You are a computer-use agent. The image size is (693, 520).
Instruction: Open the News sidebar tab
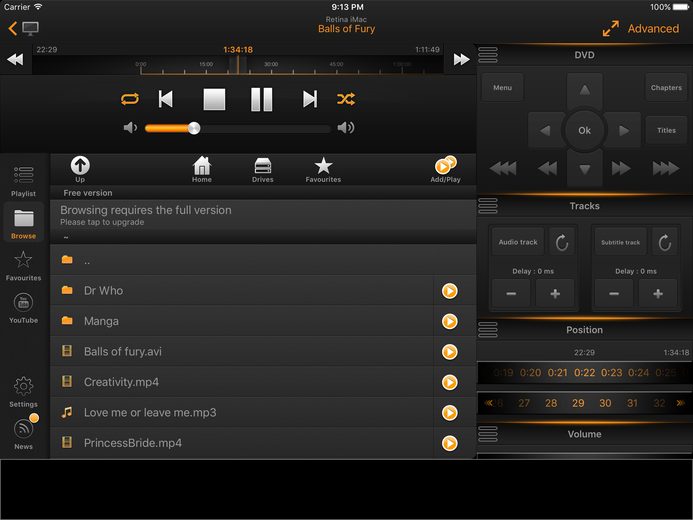pyautogui.click(x=23, y=434)
